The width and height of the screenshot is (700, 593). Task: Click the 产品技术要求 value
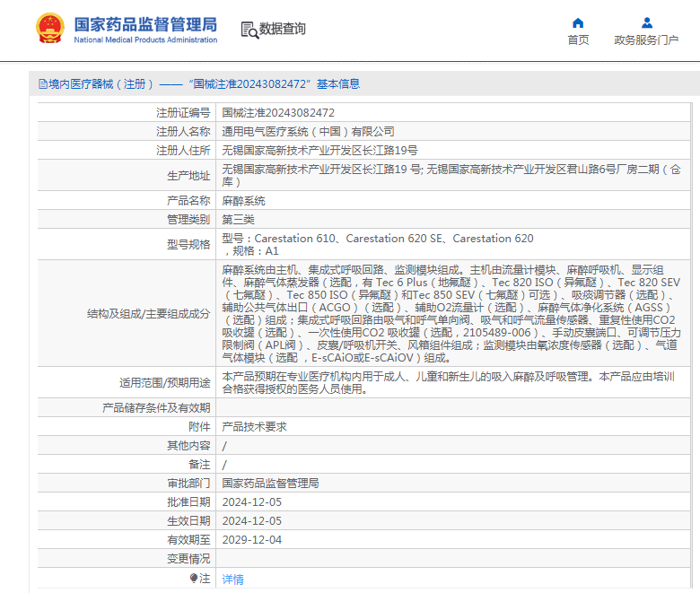coord(254,427)
